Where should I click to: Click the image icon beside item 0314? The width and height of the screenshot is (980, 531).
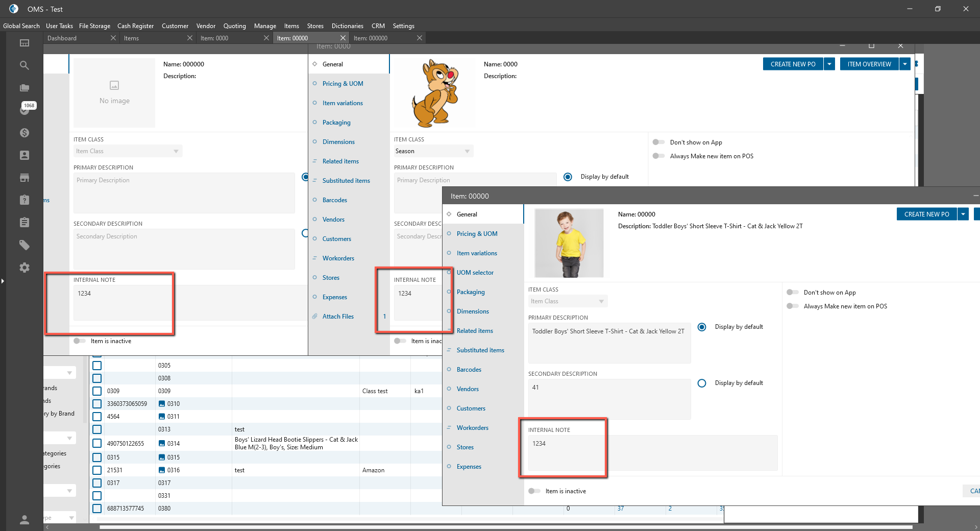click(162, 443)
